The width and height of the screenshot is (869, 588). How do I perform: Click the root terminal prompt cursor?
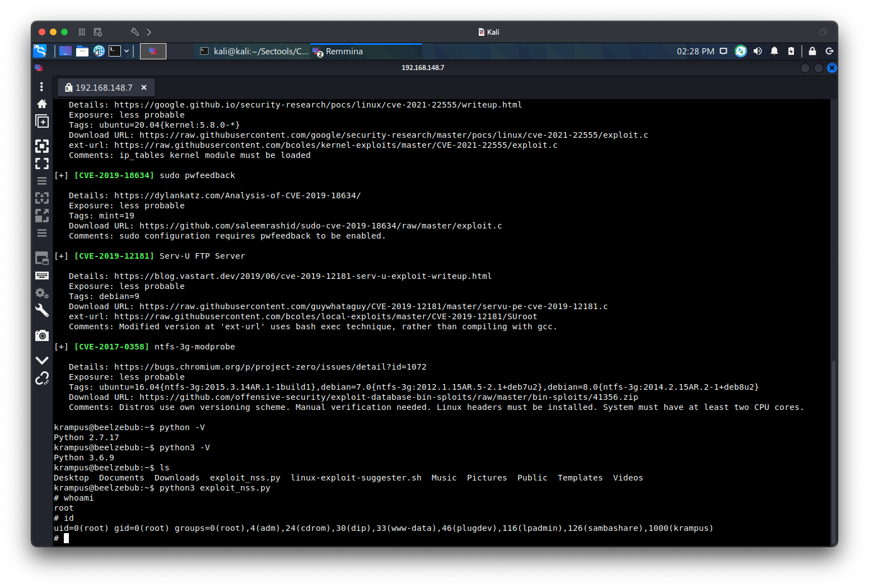(x=66, y=538)
